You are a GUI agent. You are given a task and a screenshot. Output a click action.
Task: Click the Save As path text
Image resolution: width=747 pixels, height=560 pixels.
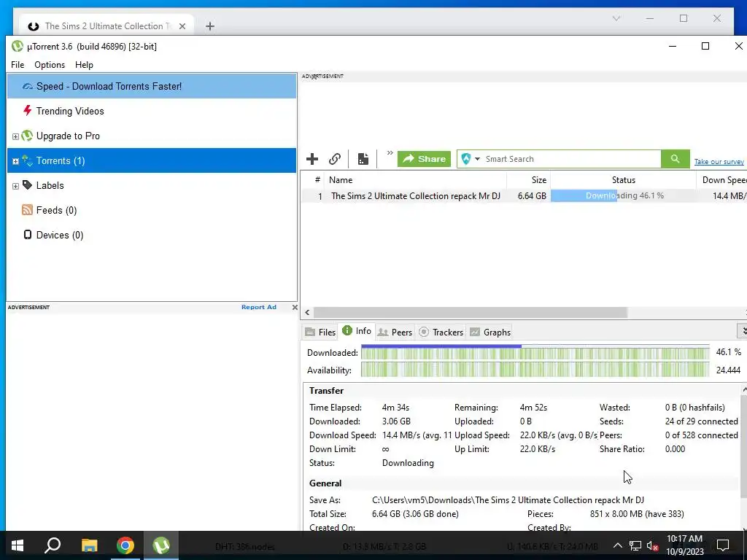[508, 500]
